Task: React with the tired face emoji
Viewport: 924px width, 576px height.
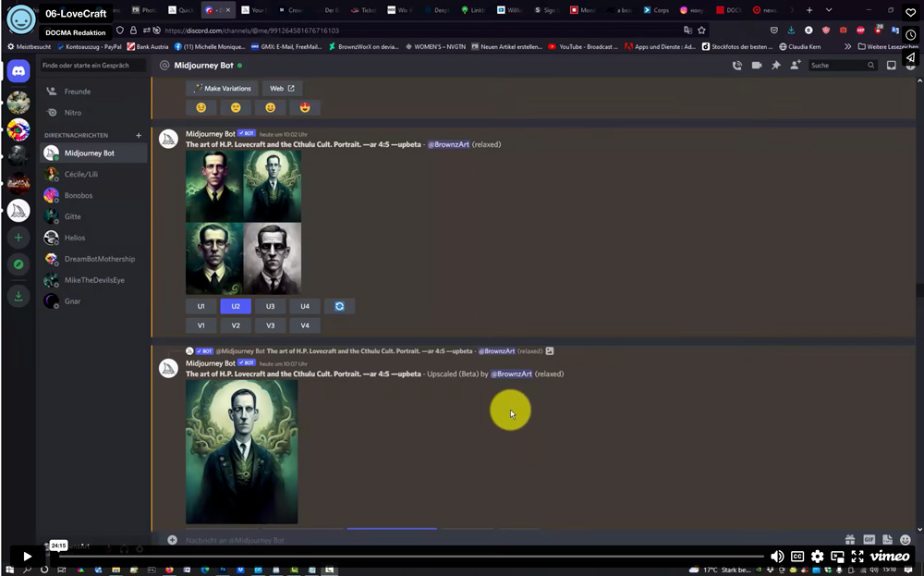Action: (201, 107)
